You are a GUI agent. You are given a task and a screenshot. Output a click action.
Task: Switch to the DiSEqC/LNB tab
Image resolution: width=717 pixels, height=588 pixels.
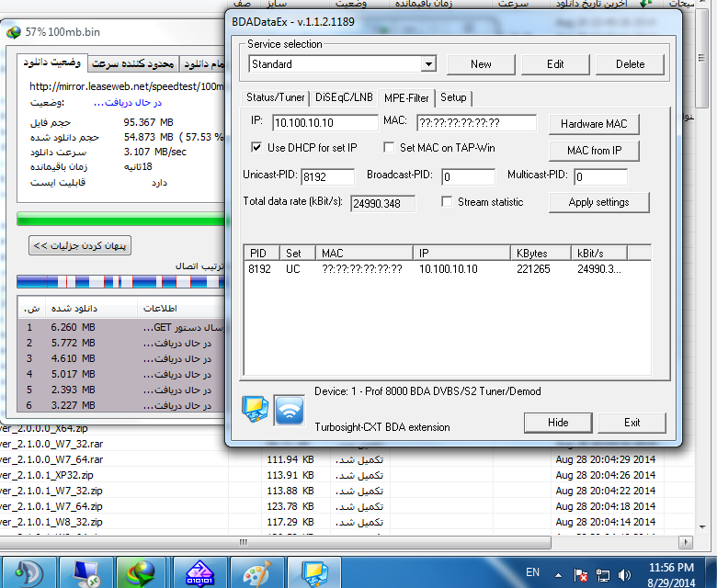click(344, 97)
